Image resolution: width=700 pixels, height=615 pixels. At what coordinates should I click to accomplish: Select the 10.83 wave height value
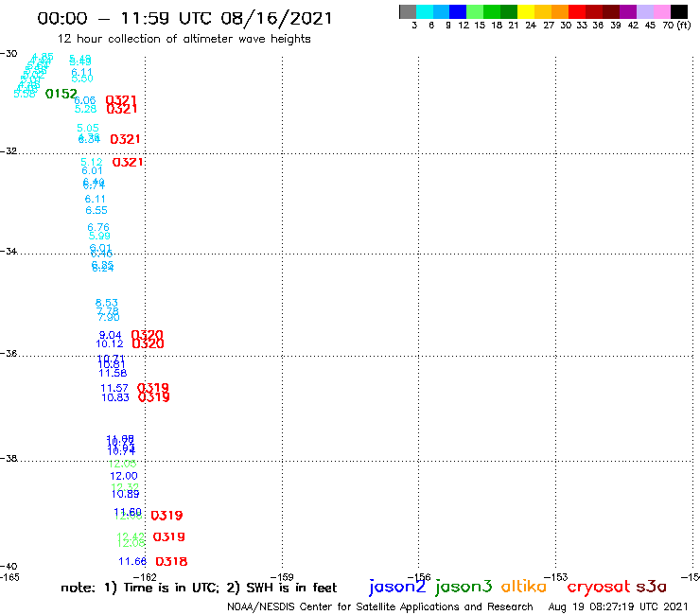115,397
